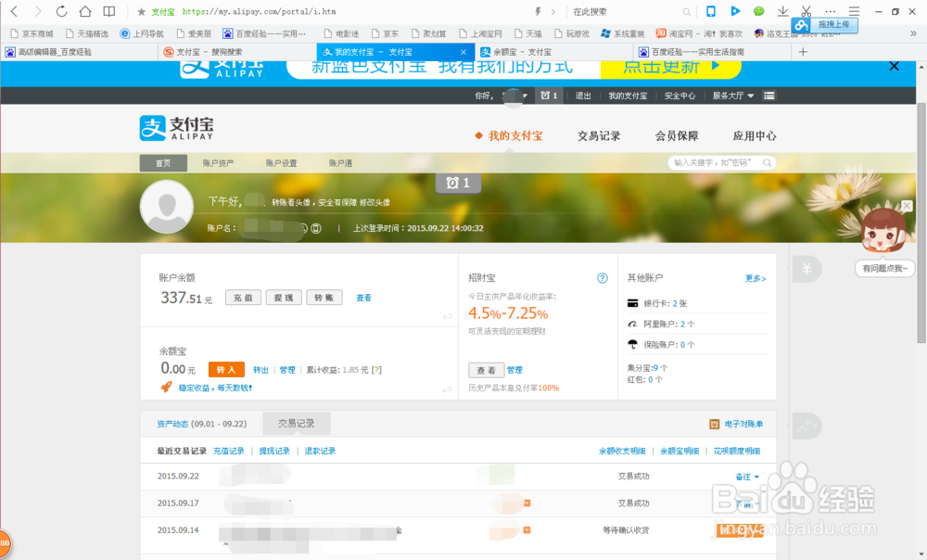927x560 pixels.
Task: Open the browser hamburger menu
Action: (x=855, y=11)
